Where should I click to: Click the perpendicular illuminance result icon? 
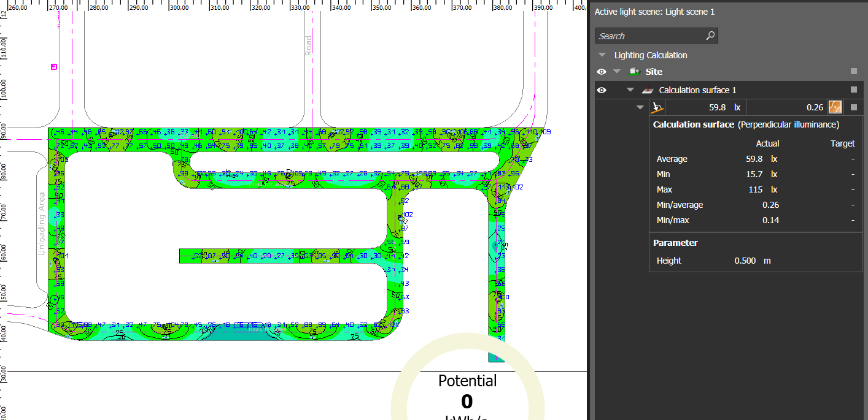pos(657,107)
